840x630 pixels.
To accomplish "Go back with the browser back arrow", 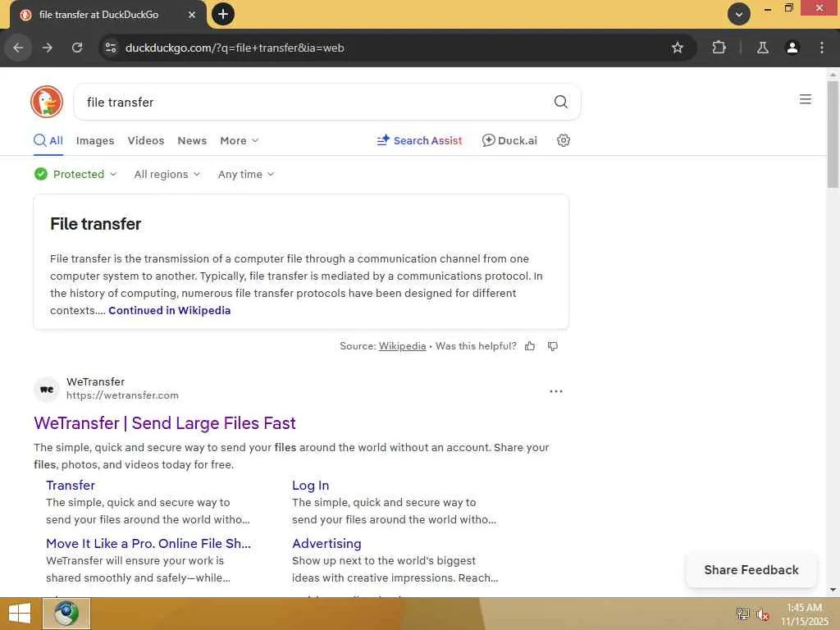I will [18, 48].
